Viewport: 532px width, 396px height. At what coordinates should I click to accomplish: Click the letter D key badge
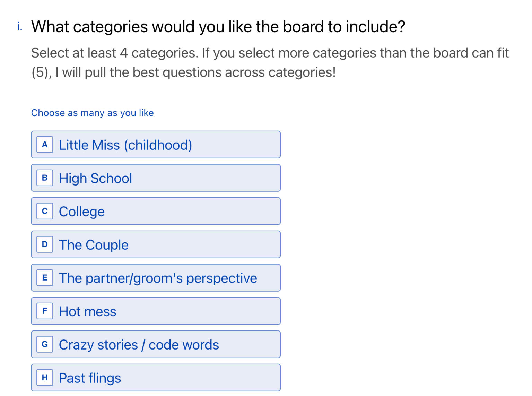(45, 244)
